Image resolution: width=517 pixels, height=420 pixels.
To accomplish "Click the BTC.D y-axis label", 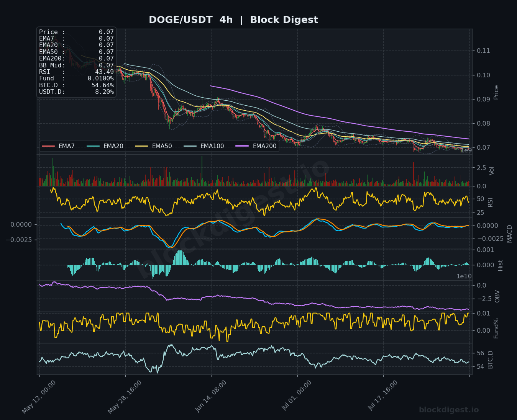I will pyautogui.click(x=490, y=360).
